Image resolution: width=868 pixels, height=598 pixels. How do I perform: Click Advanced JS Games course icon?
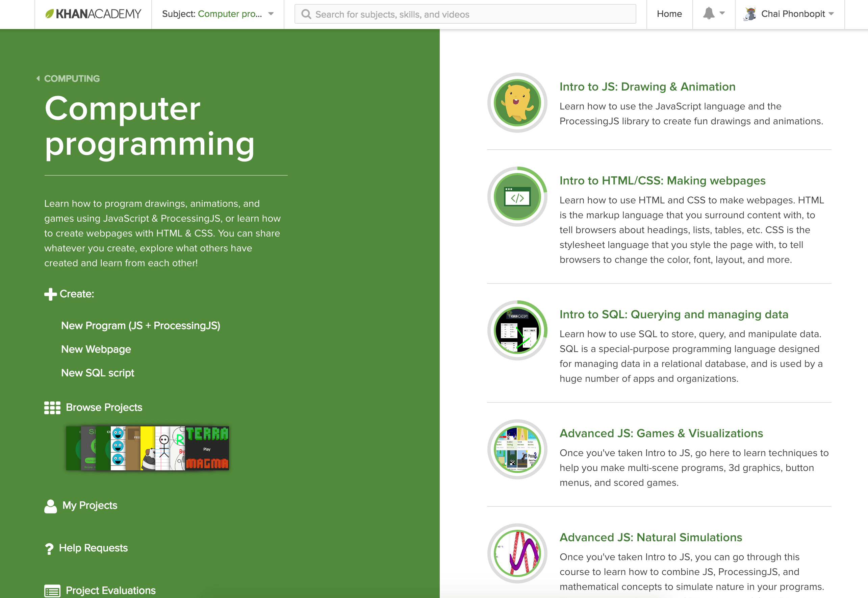pyautogui.click(x=517, y=449)
